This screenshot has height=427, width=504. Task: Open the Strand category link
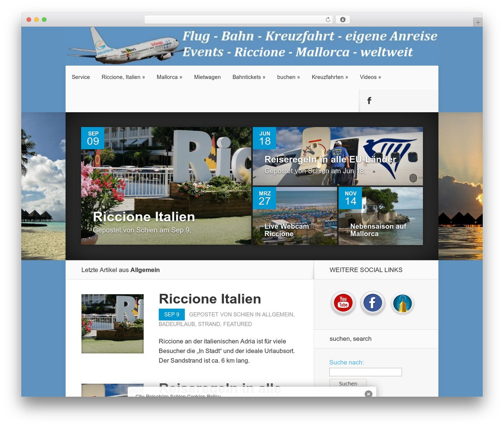(209, 324)
